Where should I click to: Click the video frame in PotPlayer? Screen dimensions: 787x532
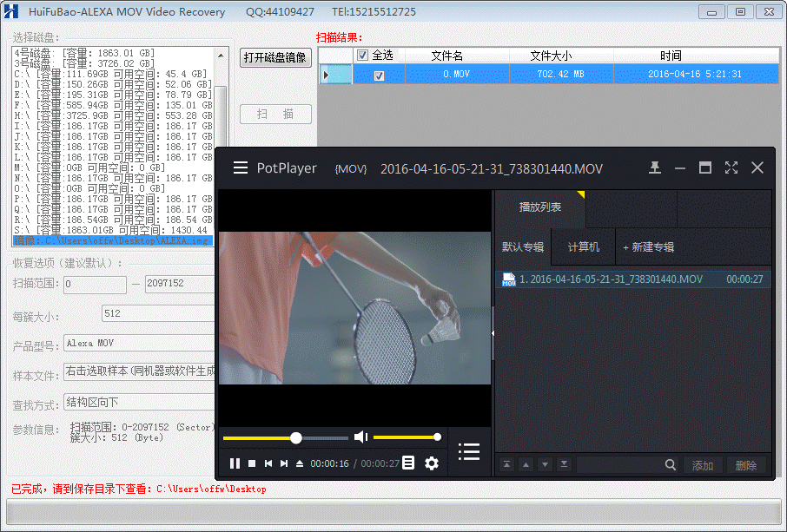355,308
